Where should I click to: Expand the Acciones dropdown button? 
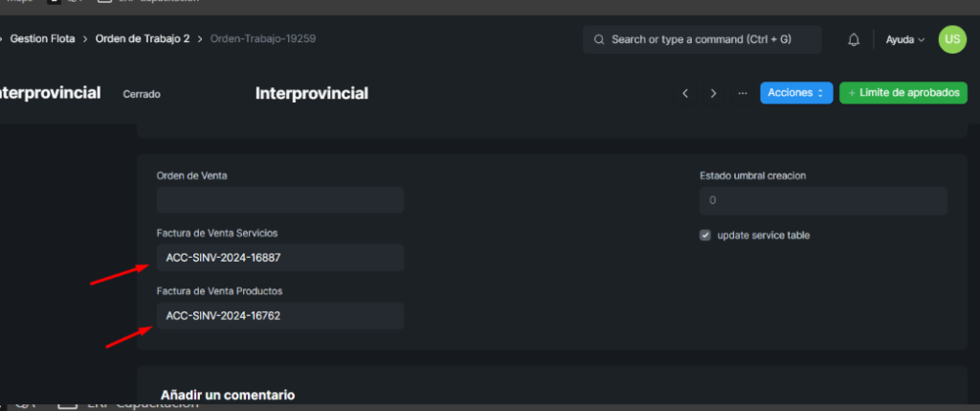(796, 93)
